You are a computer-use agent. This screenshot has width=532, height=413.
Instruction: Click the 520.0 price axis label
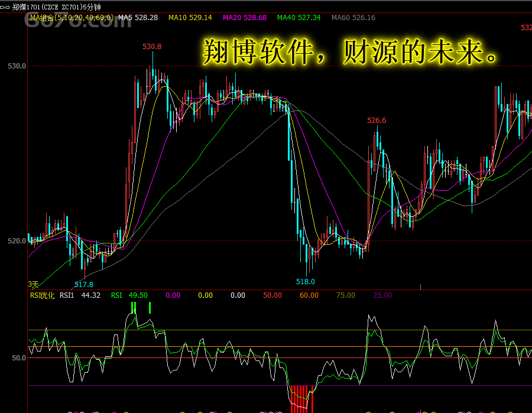17,241
